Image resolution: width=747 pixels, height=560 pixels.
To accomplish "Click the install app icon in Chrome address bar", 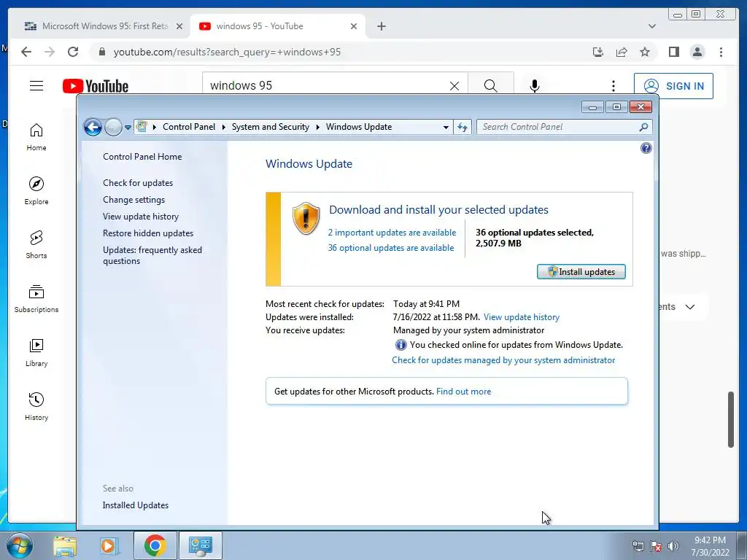I will [598, 52].
